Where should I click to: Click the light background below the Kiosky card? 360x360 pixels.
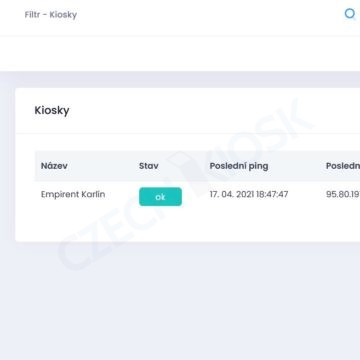click(x=180, y=300)
